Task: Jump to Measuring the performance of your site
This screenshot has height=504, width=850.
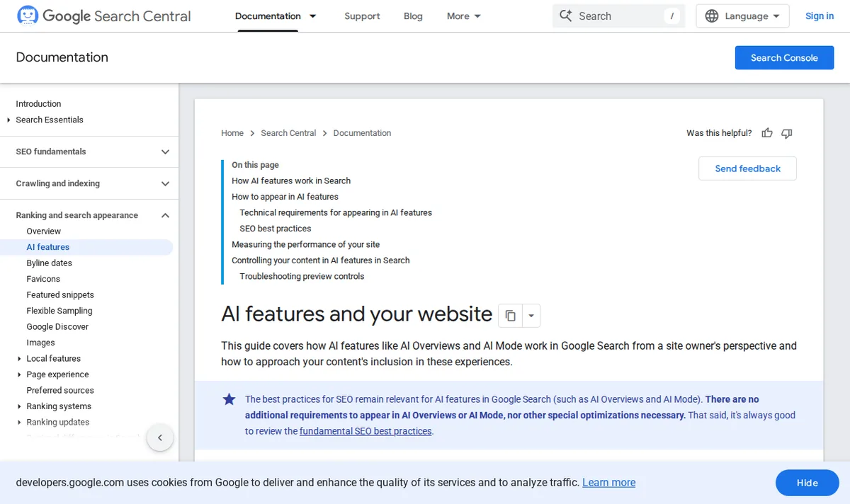Action: pyautogui.click(x=306, y=244)
